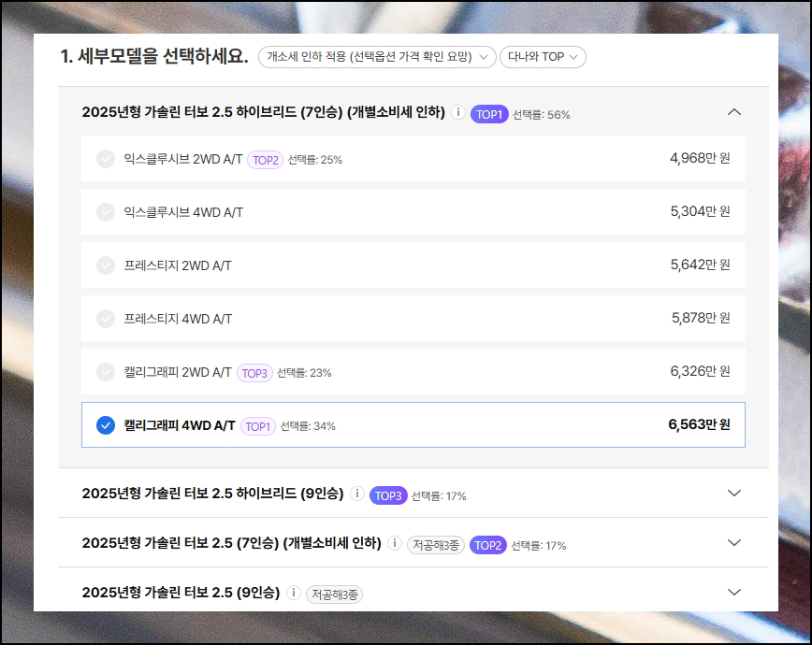This screenshot has height=645, width=812.
Task: Click 선택률: 17% on 터보 2.5 (7인승) row
Action: click(x=539, y=546)
